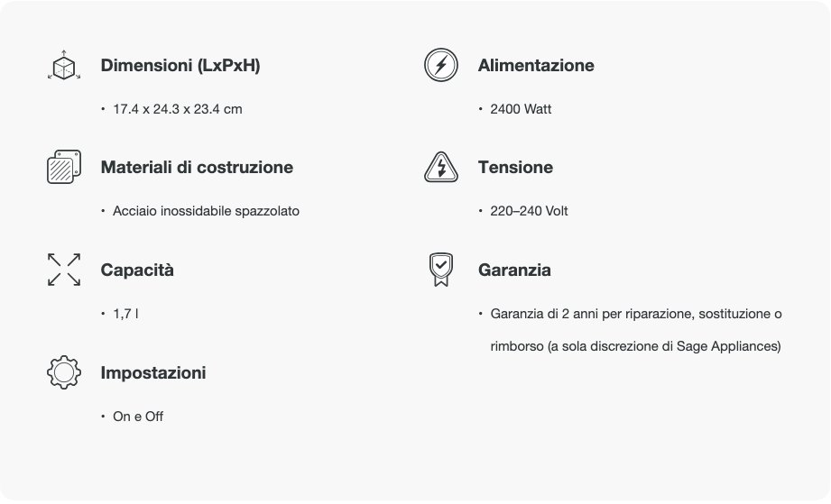Click the triangle voltage warning icon
The height and width of the screenshot is (504, 831).
pyautogui.click(x=441, y=167)
